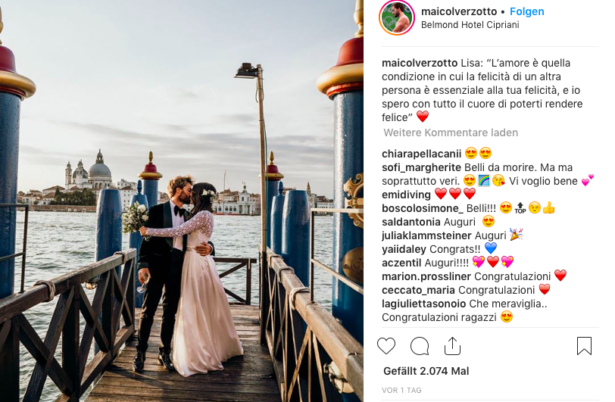Open the lagiuliettasonoio commenter profile
This screenshot has height=402, width=615.
pyautogui.click(x=424, y=304)
